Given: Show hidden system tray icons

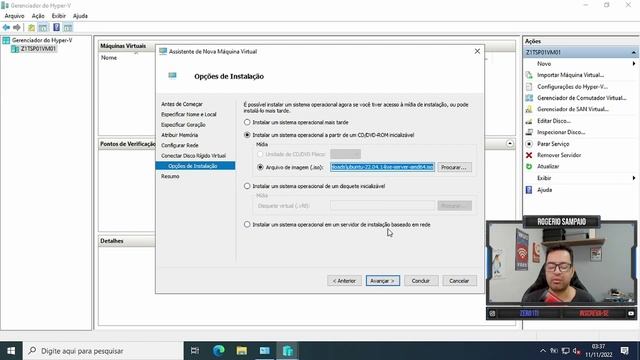Looking at the screenshot, I should [542, 351].
